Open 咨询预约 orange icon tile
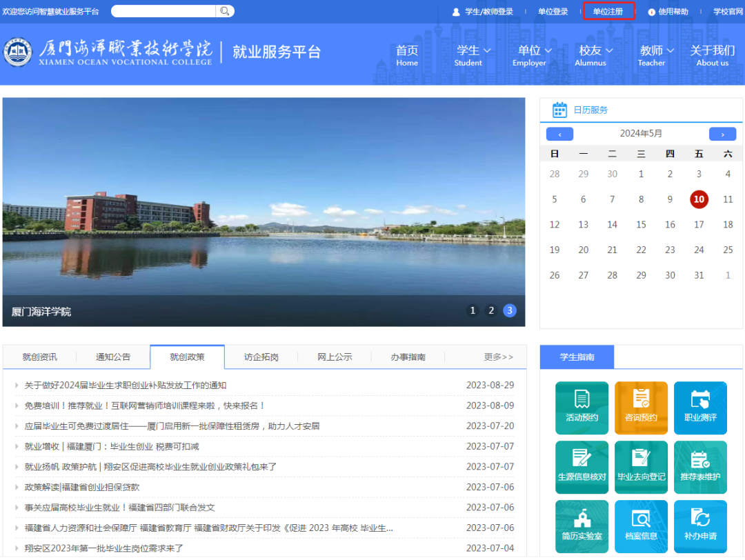Image resolution: width=745 pixels, height=560 pixels. 641,408
